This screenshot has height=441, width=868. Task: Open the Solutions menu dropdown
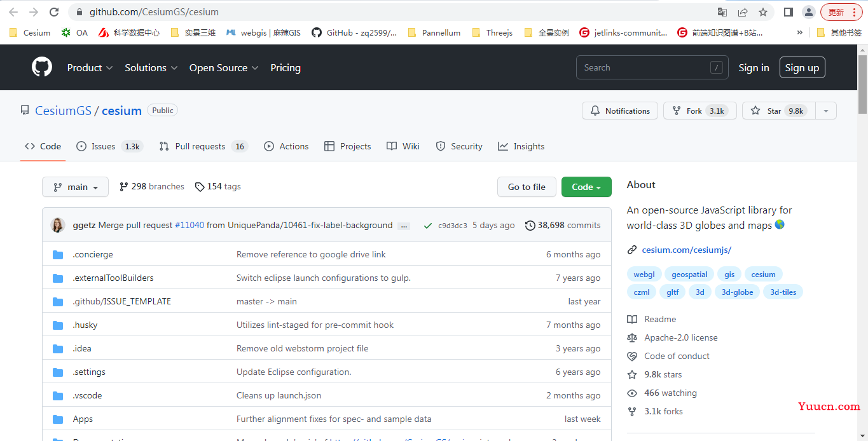click(x=151, y=67)
